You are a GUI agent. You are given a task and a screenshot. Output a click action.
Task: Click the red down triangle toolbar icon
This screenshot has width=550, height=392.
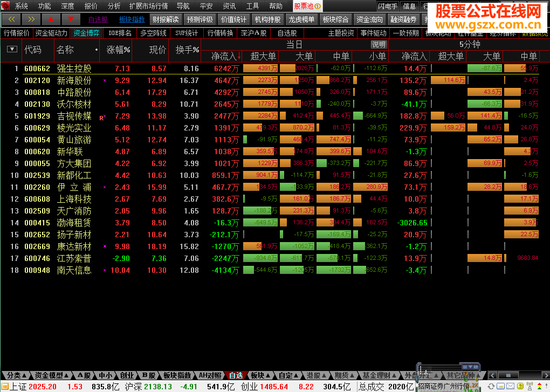tap(71, 19)
